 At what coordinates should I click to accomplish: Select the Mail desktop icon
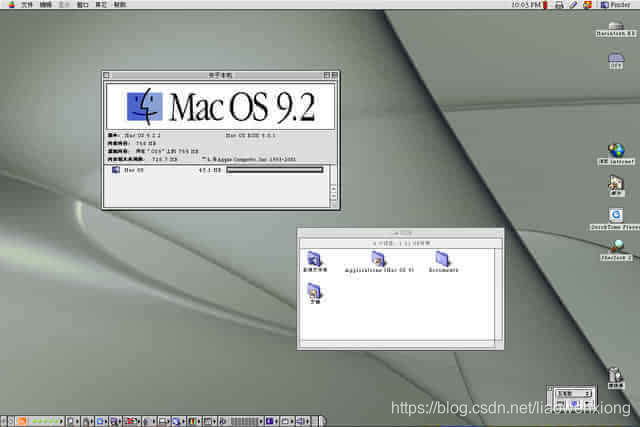616,186
